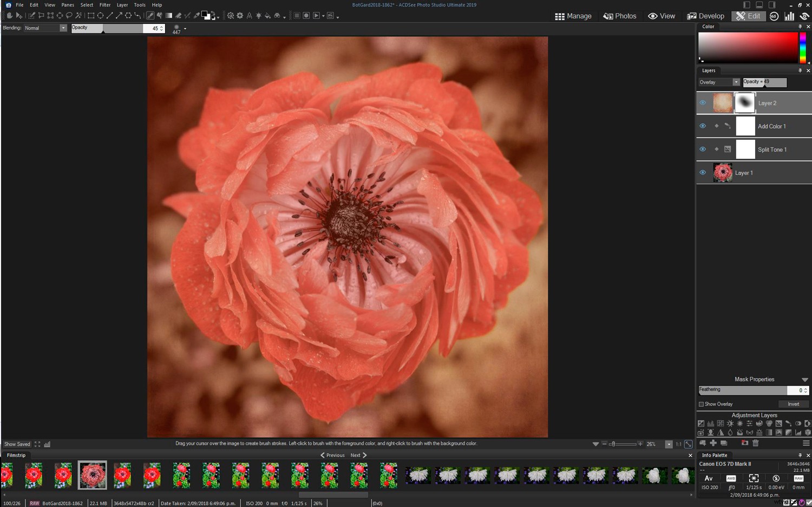
Task: Open the Filter menu
Action: click(x=104, y=4)
